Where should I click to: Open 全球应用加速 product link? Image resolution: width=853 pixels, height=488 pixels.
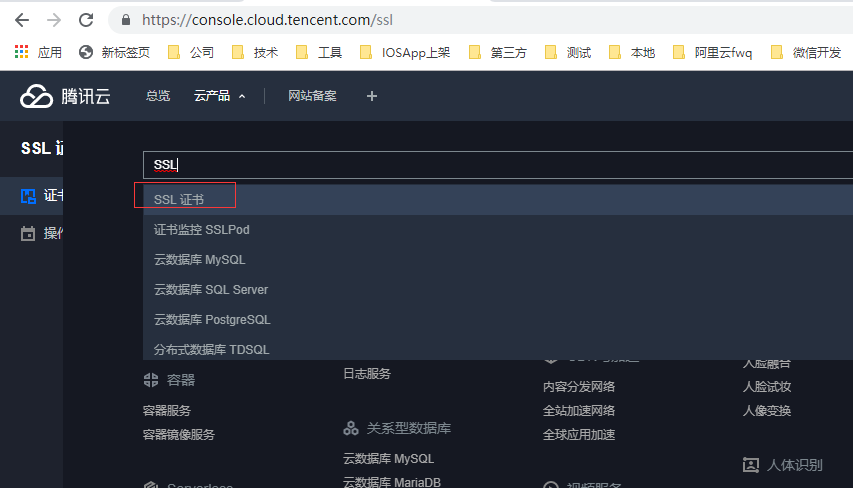click(579, 435)
